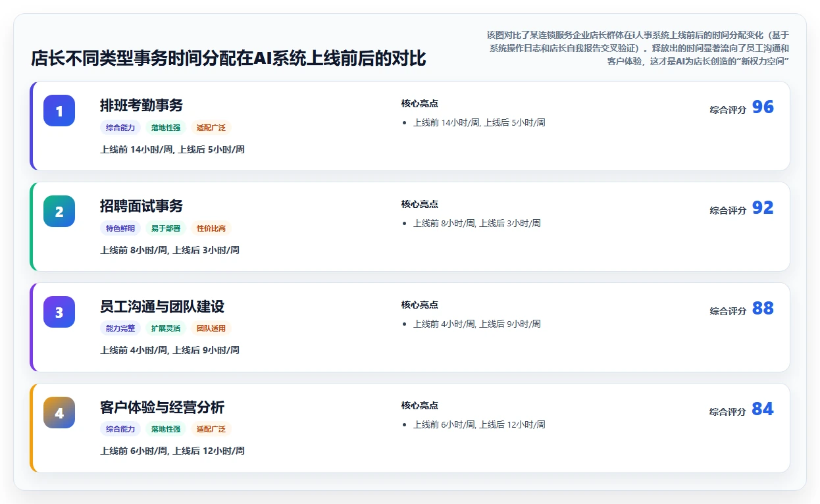This screenshot has height=504, width=820.
Task: Select the 招聘面试事务 card title
Action: (x=141, y=206)
